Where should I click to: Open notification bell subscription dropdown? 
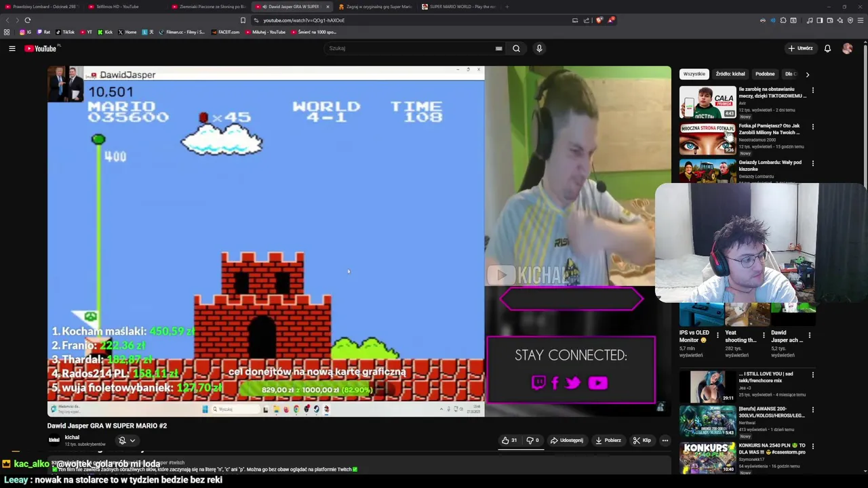(x=126, y=441)
